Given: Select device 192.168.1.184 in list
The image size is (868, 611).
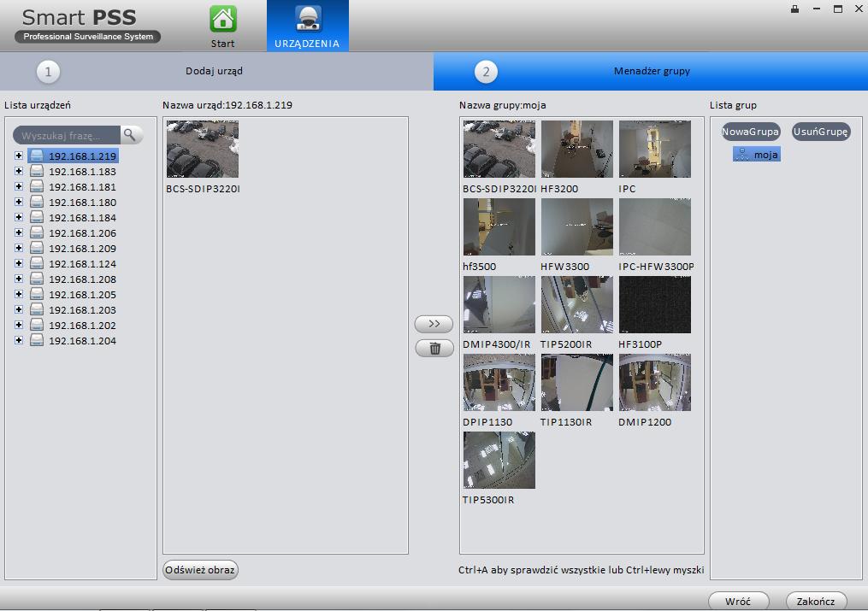Looking at the screenshot, I should click(x=73, y=218).
